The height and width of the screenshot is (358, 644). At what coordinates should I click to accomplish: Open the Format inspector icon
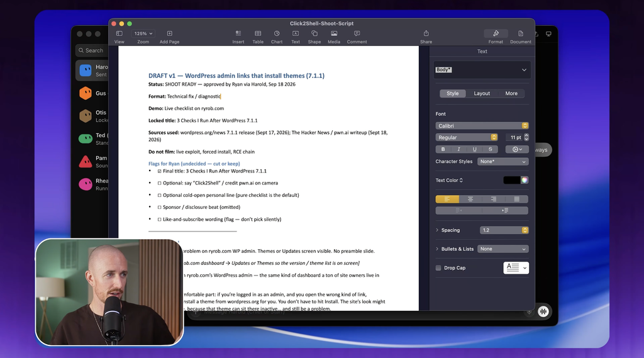click(496, 33)
